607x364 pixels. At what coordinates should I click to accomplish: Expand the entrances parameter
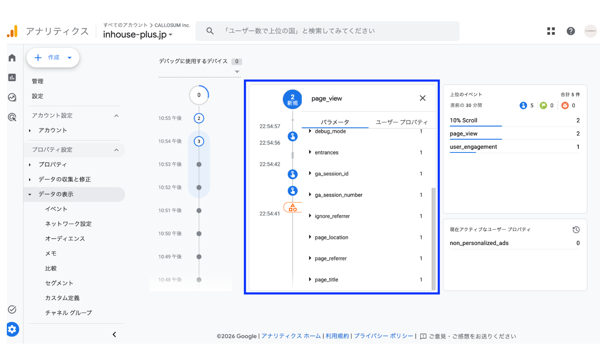coord(310,152)
